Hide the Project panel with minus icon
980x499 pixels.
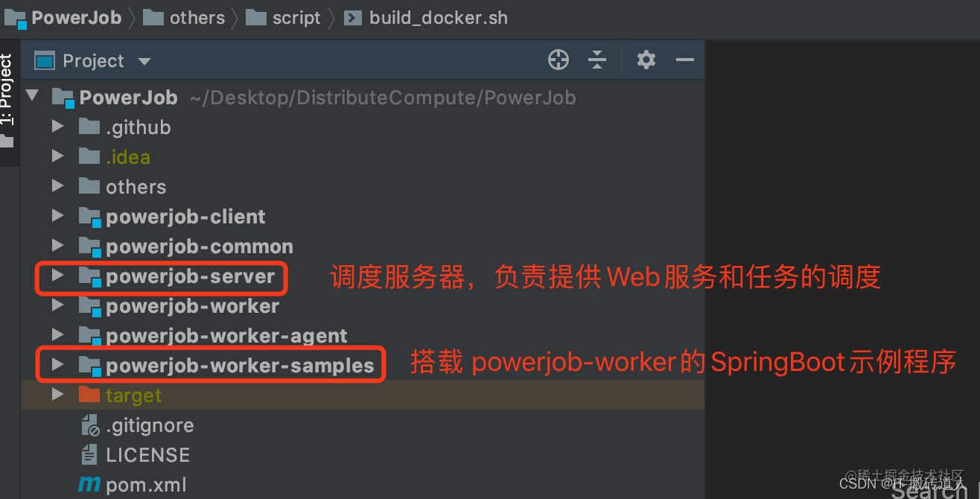pos(685,60)
